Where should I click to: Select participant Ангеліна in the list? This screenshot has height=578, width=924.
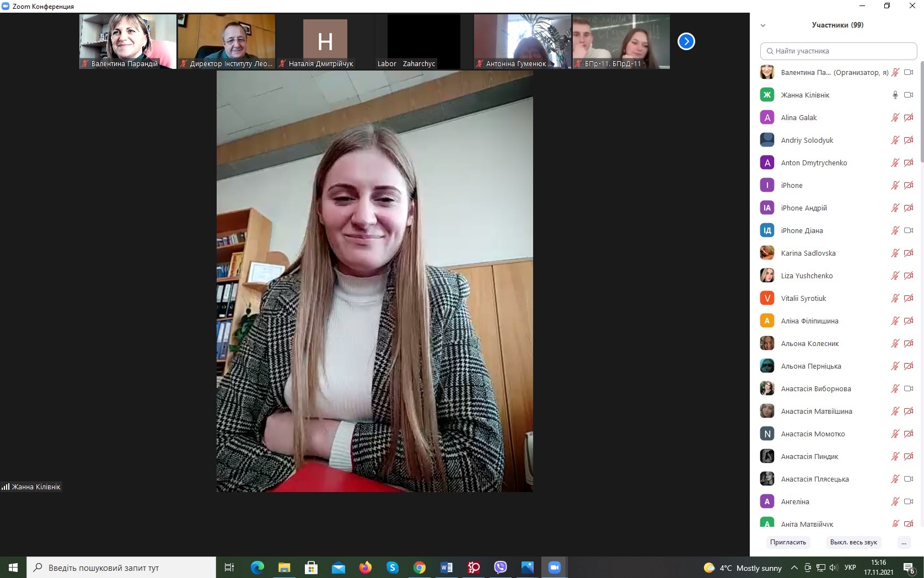(x=836, y=501)
